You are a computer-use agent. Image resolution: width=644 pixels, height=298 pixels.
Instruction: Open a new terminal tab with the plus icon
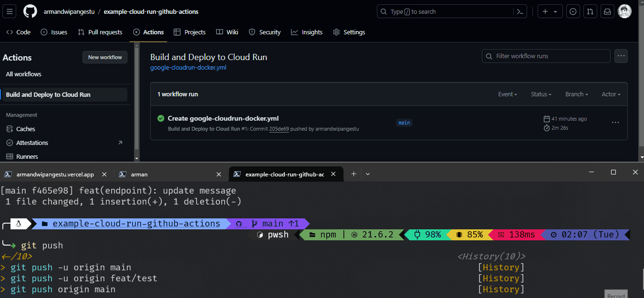(353, 174)
